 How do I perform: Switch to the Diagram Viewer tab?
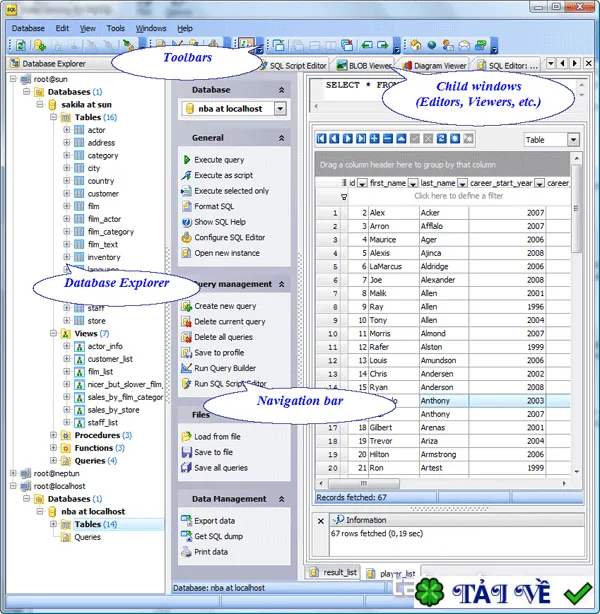point(435,66)
